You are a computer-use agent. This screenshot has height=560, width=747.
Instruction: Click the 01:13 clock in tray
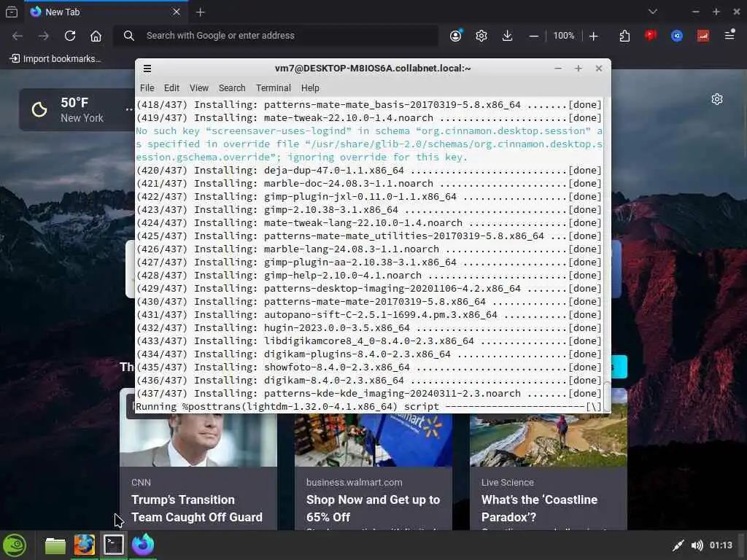point(721,545)
